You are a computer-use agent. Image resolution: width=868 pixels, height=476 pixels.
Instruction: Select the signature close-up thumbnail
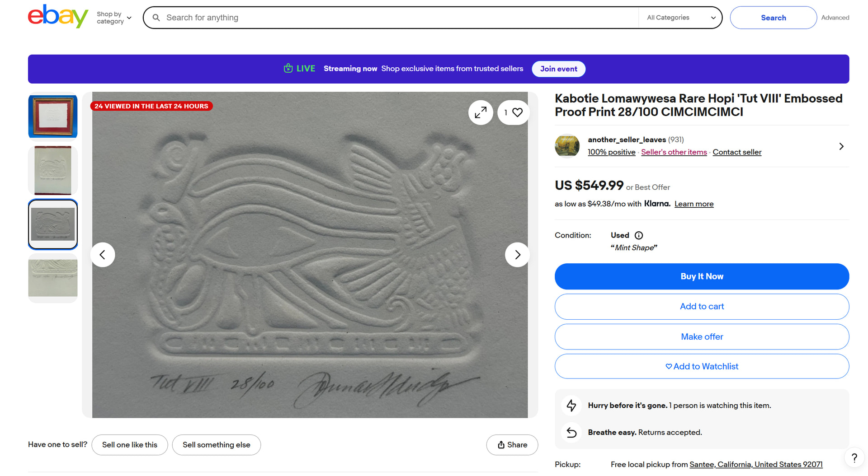pyautogui.click(x=53, y=278)
